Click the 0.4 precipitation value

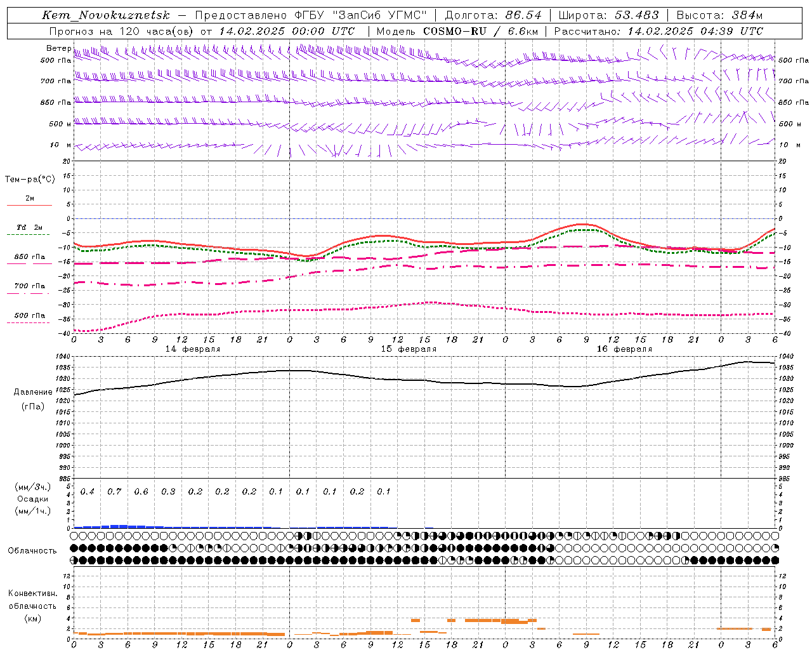[x=87, y=491]
